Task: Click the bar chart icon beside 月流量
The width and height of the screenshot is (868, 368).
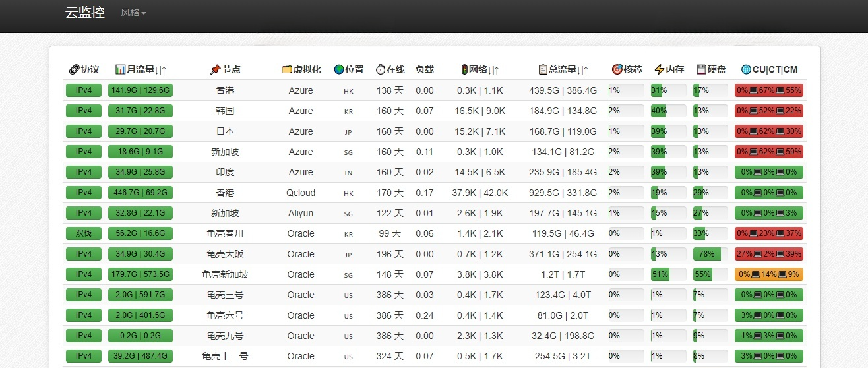Action: tap(120, 69)
